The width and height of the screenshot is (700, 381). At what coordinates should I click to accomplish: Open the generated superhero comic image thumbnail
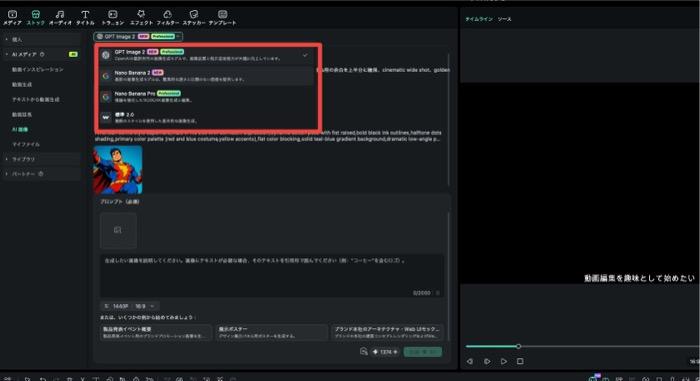pyautogui.click(x=118, y=170)
